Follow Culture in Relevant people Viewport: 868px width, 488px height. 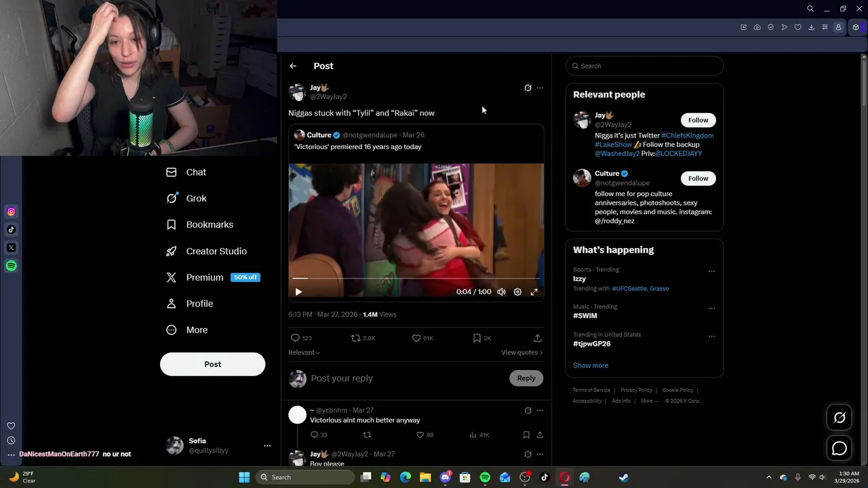[698, 178]
